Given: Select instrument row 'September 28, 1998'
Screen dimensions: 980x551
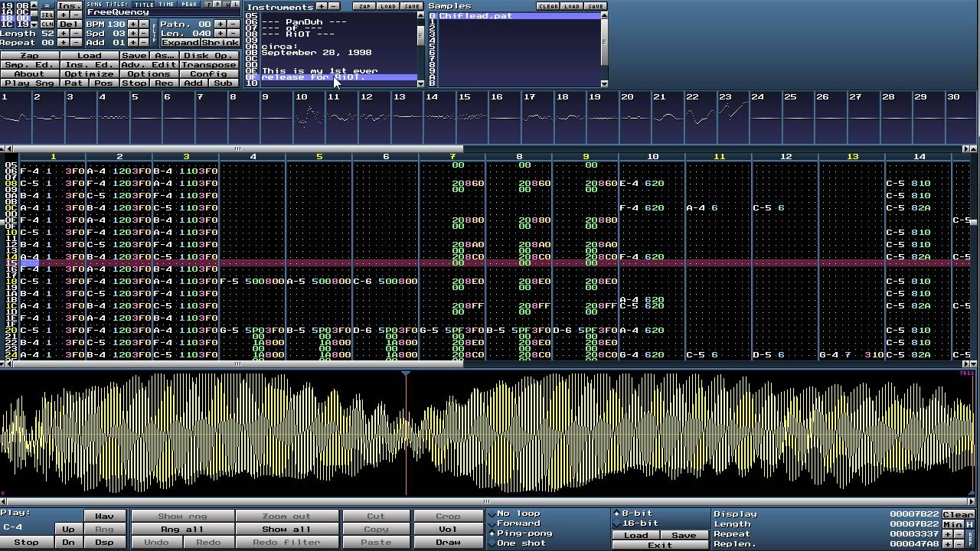Looking at the screenshot, I should click(339, 53).
